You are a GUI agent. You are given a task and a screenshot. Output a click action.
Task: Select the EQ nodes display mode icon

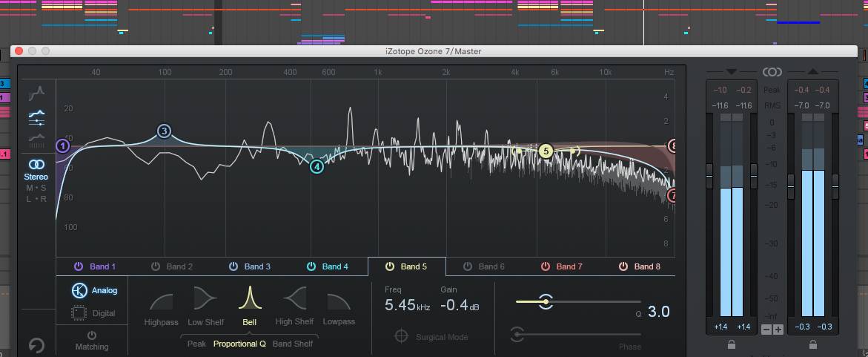(x=37, y=117)
